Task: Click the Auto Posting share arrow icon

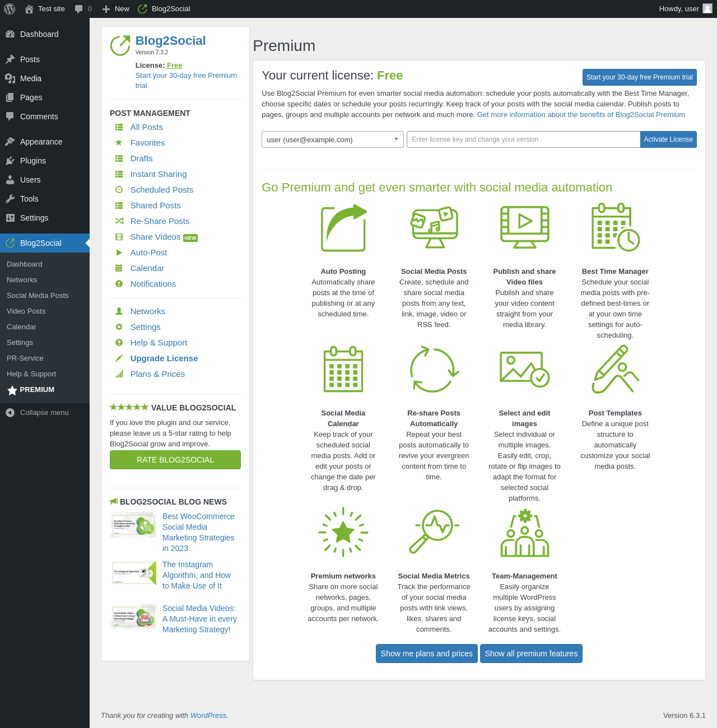Action: coord(343,228)
